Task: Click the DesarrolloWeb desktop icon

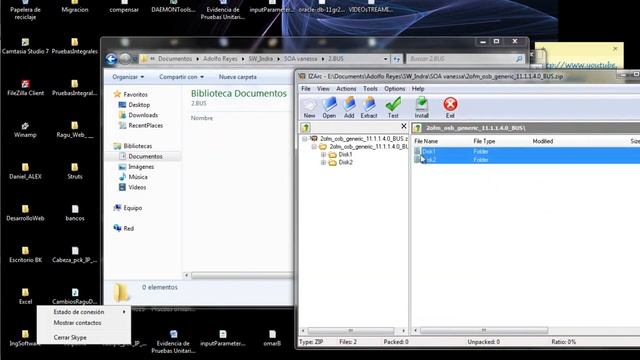Action: [25, 213]
